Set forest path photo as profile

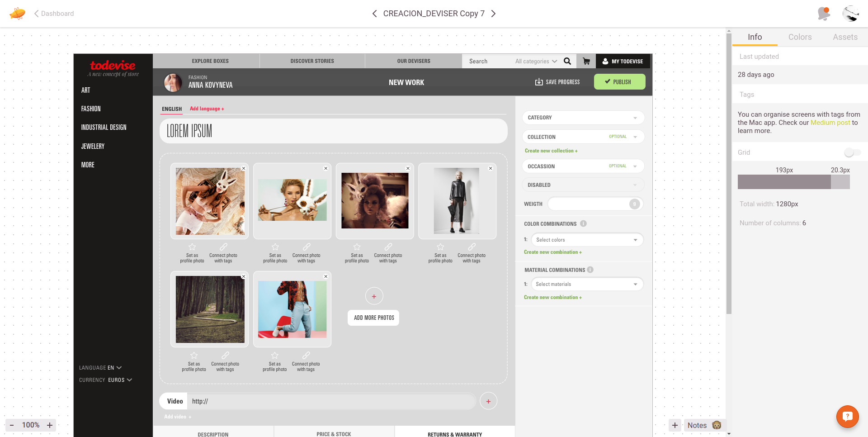[194, 362]
